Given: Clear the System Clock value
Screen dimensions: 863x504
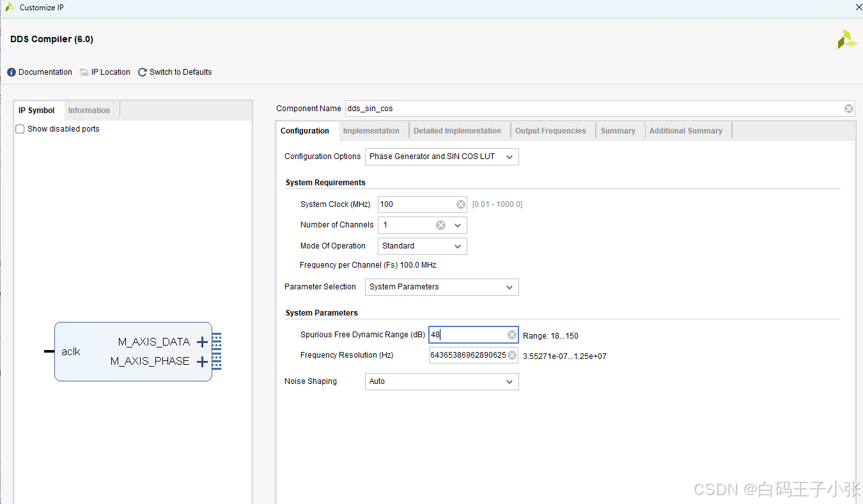Looking at the screenshot, I should (461, 204).
